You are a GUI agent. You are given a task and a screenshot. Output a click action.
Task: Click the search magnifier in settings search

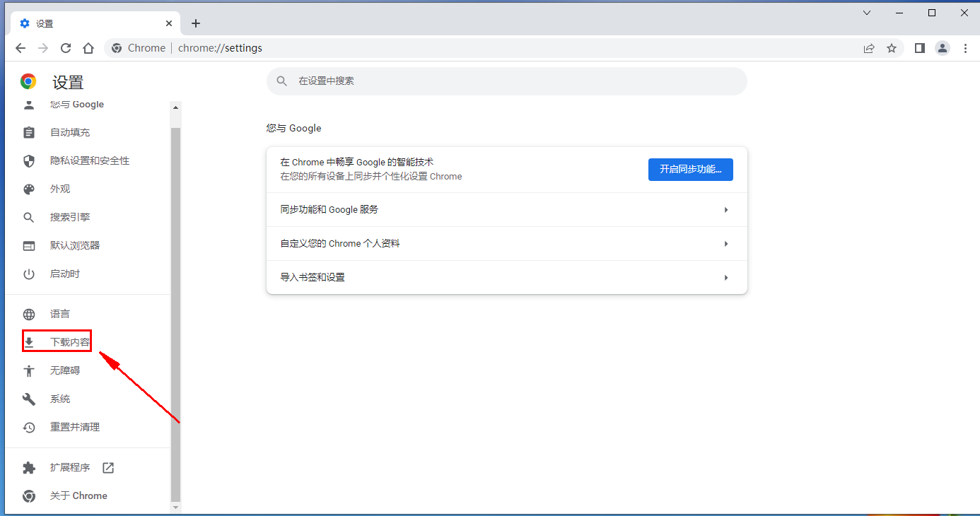tap(282, 81)
